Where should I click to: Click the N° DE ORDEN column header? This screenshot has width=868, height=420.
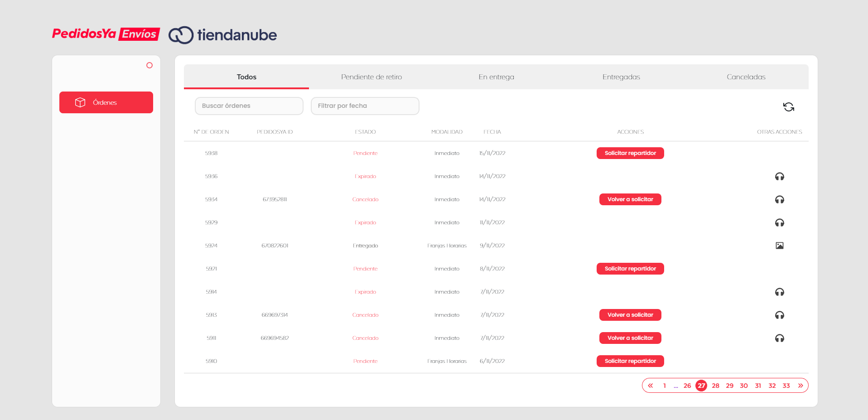coord(212,132)
